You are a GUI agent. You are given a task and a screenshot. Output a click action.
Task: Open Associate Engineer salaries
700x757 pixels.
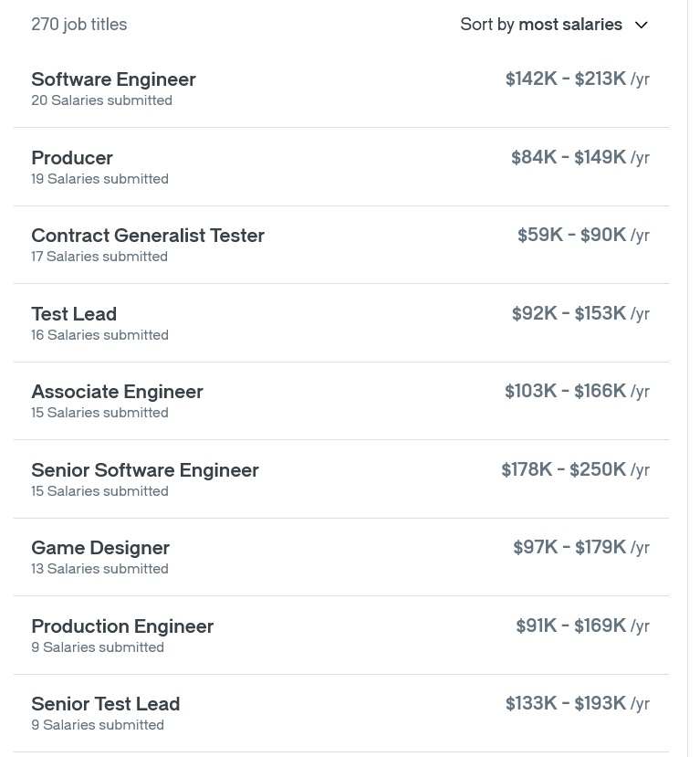(x=117, y=392)
